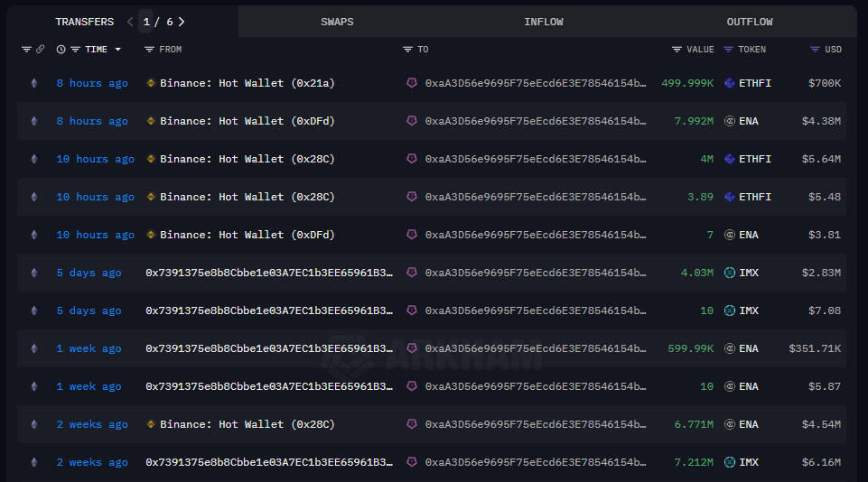Open the chain filter icon at far left
Screen dimensions: 868x482
click(x=26, y=50)
